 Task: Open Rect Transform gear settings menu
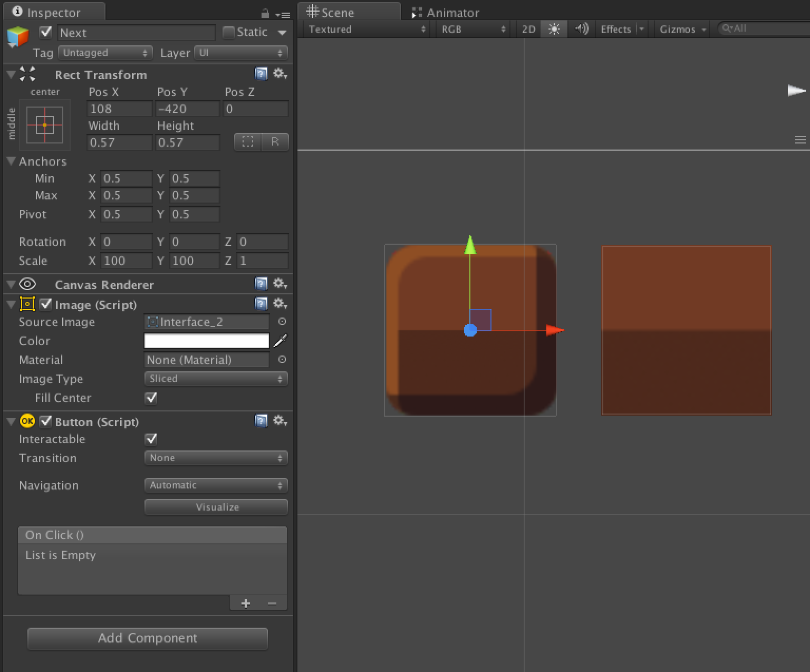tap(280, 74)
